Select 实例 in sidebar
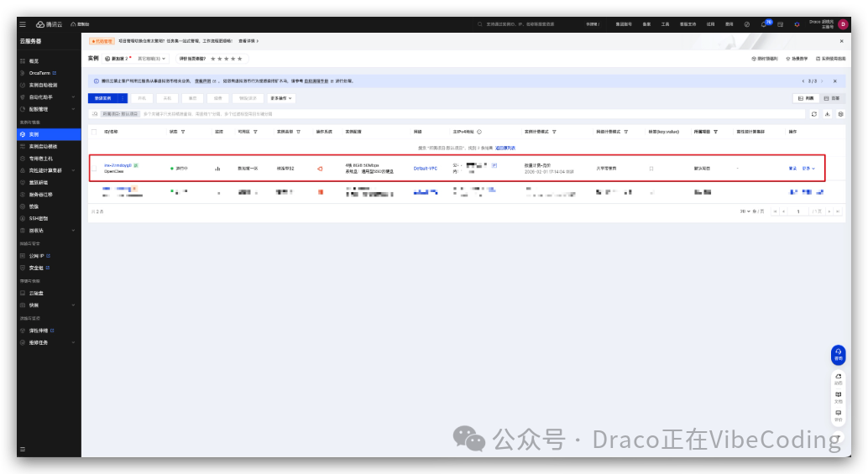 coord(49,134)
